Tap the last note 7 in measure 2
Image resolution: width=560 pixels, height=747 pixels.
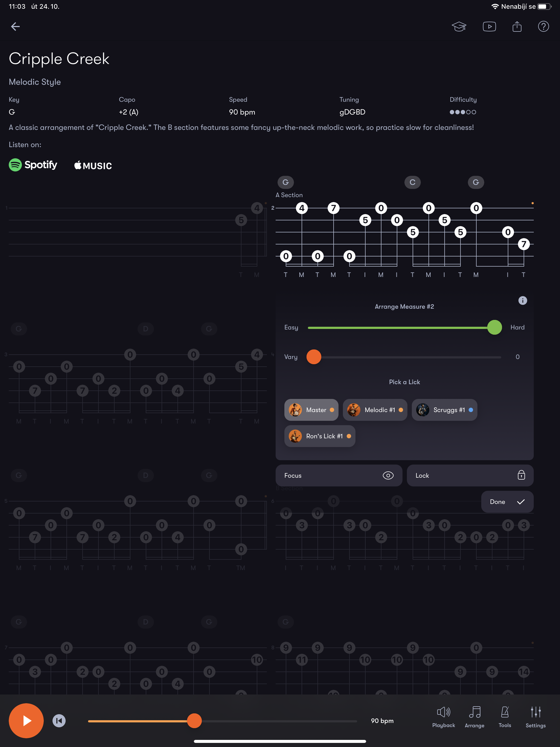(524, 244)
